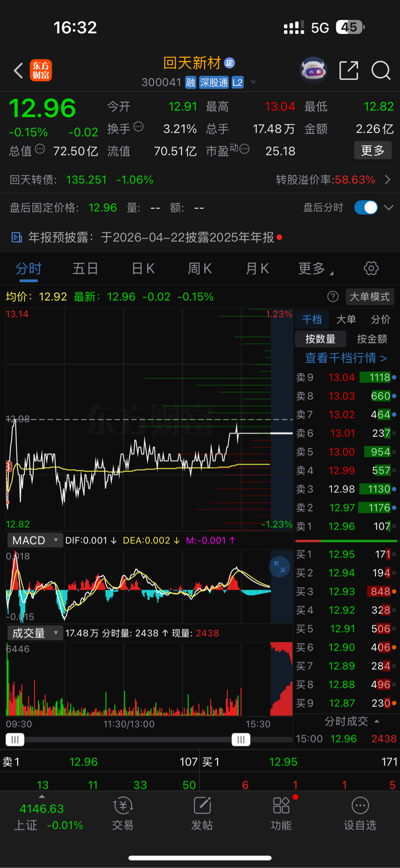The width and height of the screenshot is (400, 868).
Task: Tap the L2 level badge
Action: [238, 82]
